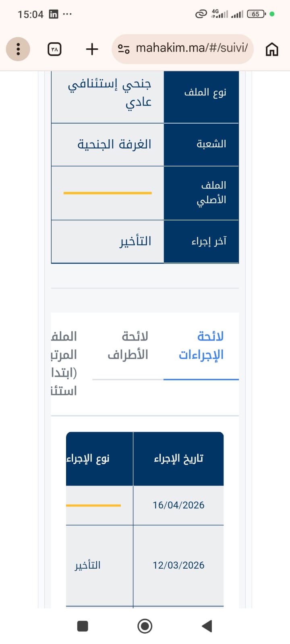Select the 12/03/2026 procedure date cell
This screenshot has width=290, height=644.
tap(178, 565)
